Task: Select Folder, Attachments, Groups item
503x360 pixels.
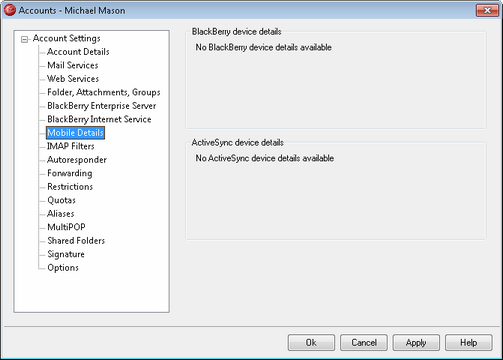Action: pyautogui.click(x=104, y=92)
